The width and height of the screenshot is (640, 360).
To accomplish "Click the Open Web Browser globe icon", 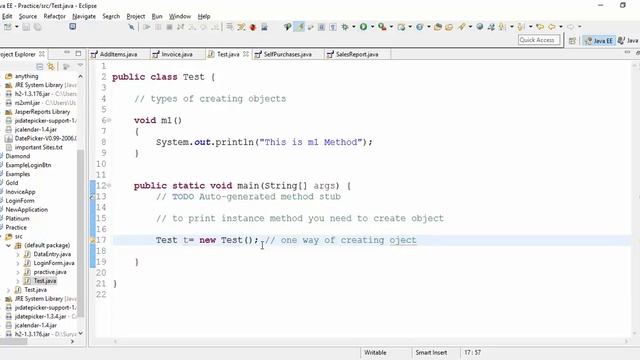I will point(480,27).
